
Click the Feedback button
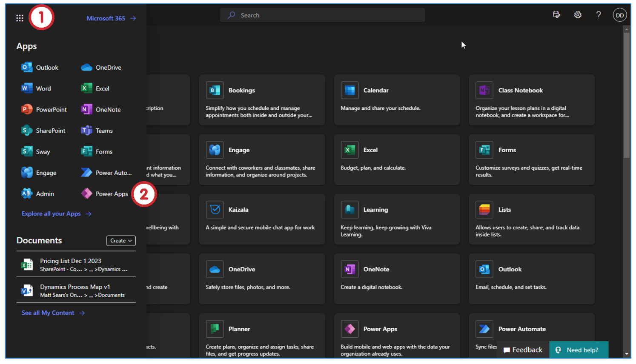tap(523, 350)
